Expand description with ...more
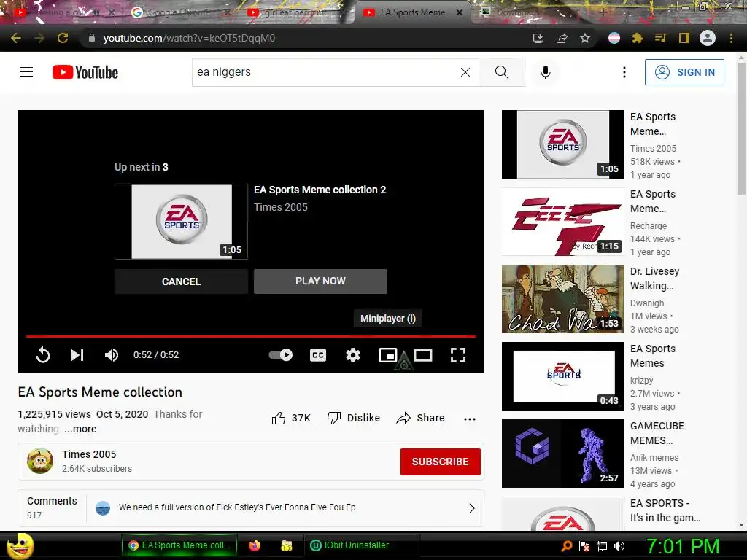This screenshot has width=747, height=560. point(80,429)
